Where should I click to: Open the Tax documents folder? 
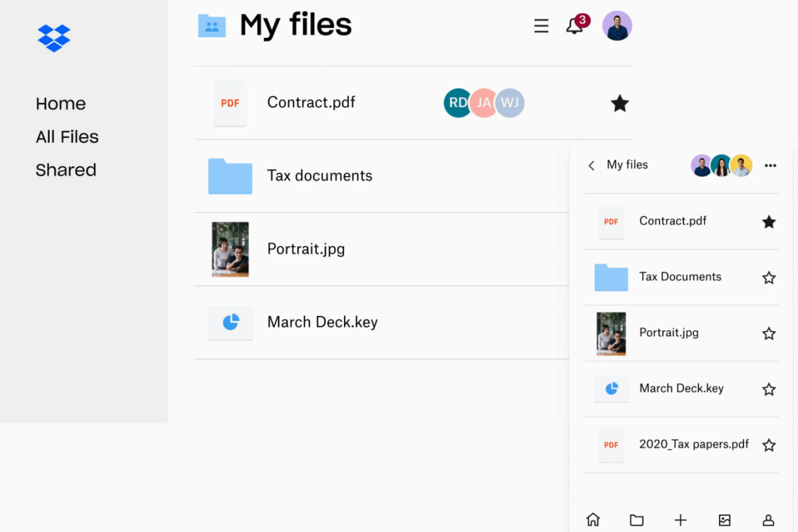[319, 176]
